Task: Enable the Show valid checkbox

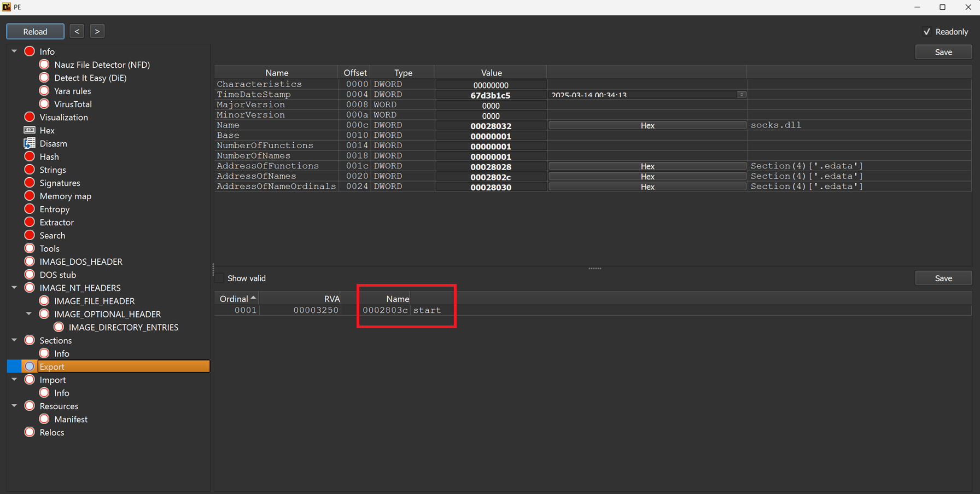Action: 219,278
